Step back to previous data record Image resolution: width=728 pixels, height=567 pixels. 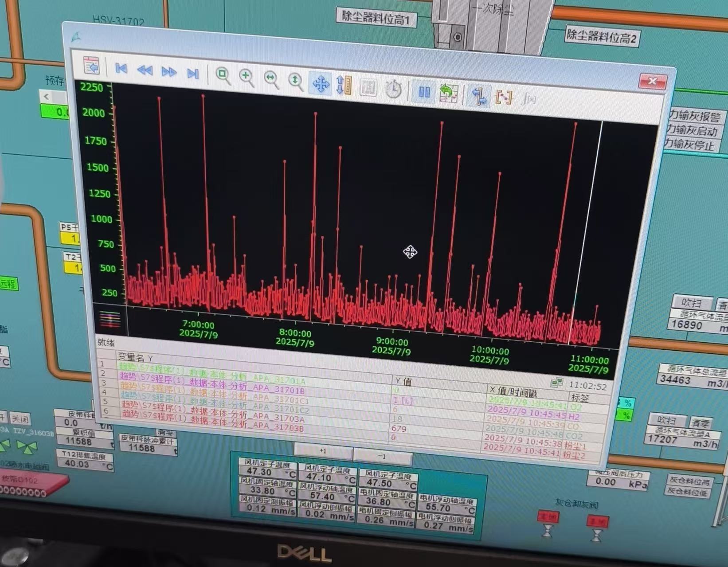pyautogui.click(x=145, y=70)
